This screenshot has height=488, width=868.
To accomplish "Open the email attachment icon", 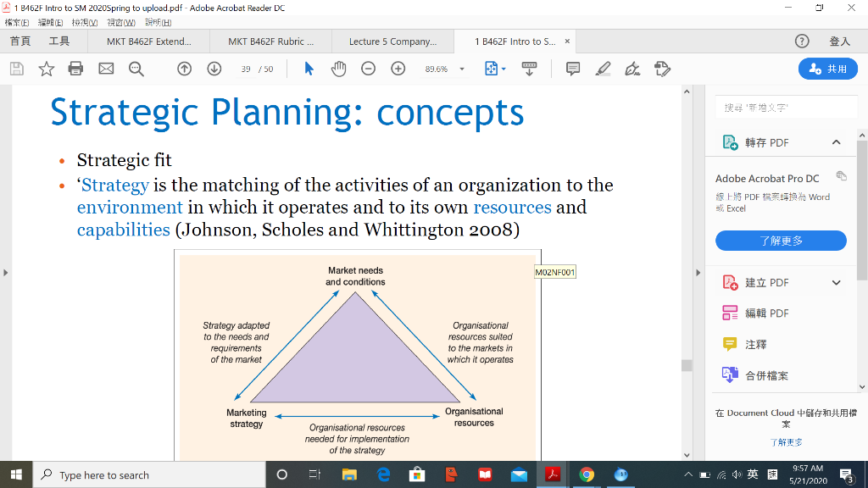I will [x=105, y=69].
